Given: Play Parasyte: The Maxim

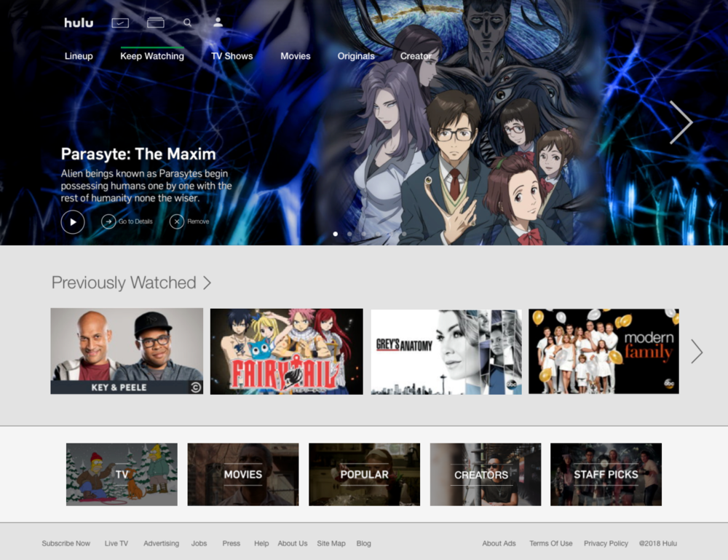Looking at the screenshot, I should (73, 222).
